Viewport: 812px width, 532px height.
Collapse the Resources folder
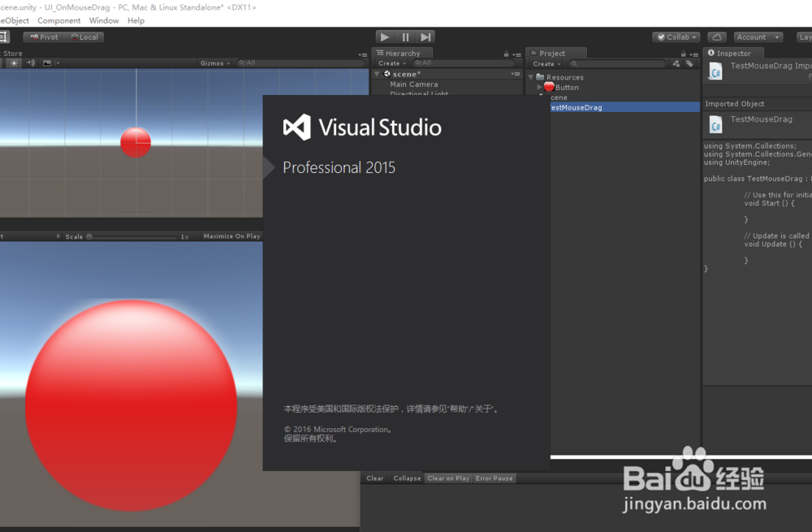point(531,77)
